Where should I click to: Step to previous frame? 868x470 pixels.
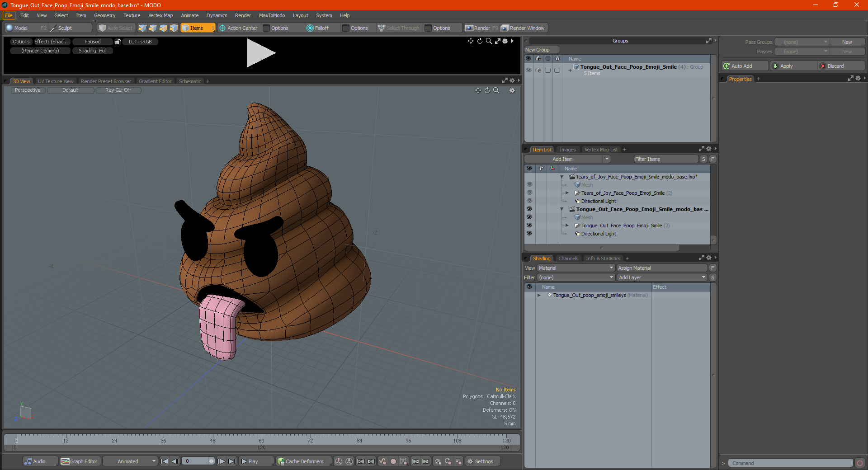click(x=175, y=461)
